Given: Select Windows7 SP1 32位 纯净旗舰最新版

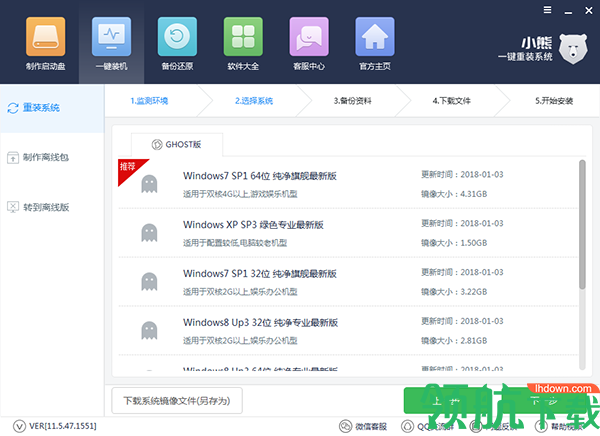Looking at the screenshot, I should (260, 274).
